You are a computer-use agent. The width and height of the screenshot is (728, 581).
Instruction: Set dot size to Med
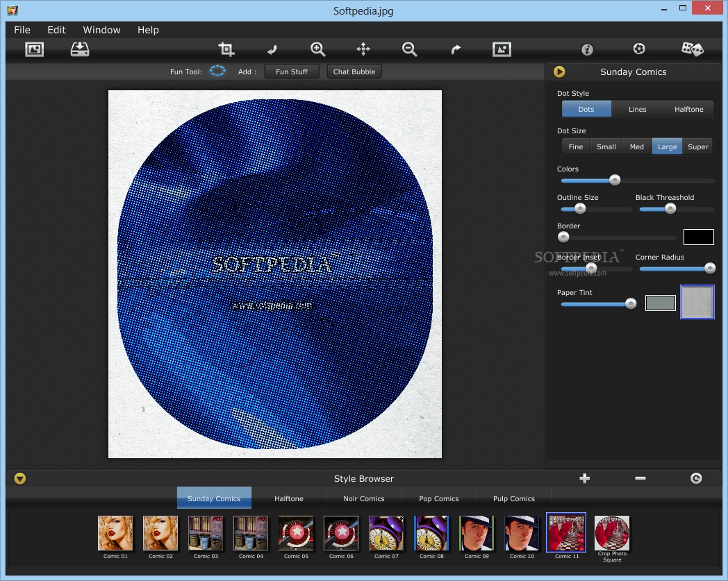pos(637,146)
